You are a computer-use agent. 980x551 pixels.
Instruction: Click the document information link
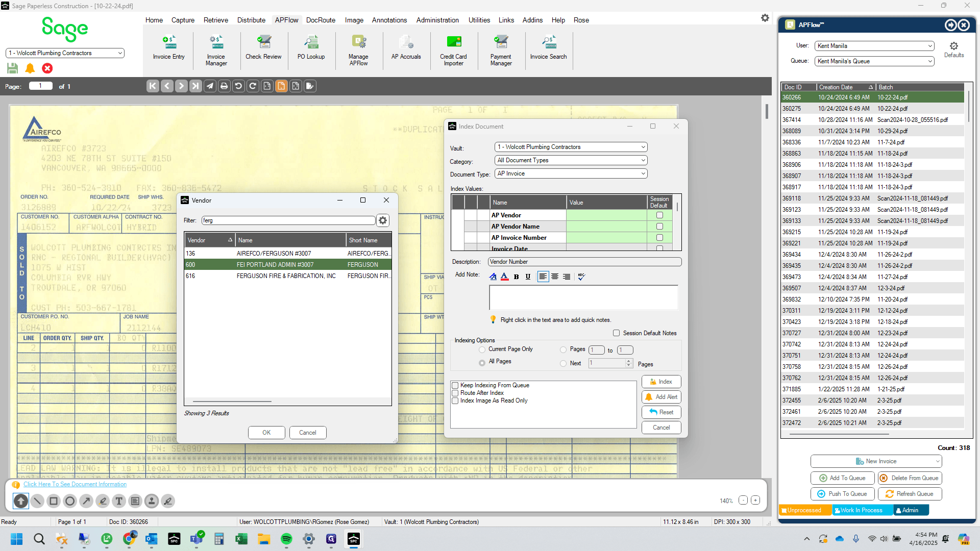75,484
